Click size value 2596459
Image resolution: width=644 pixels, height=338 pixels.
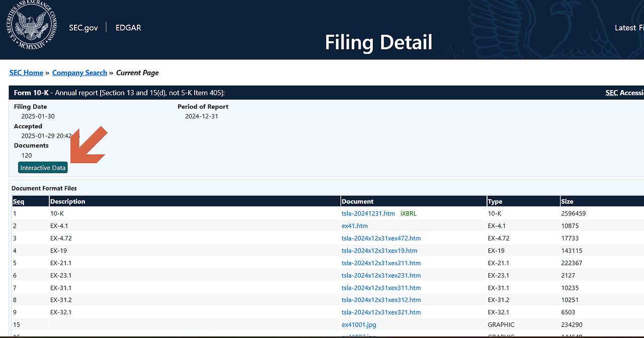click(574, 213)
